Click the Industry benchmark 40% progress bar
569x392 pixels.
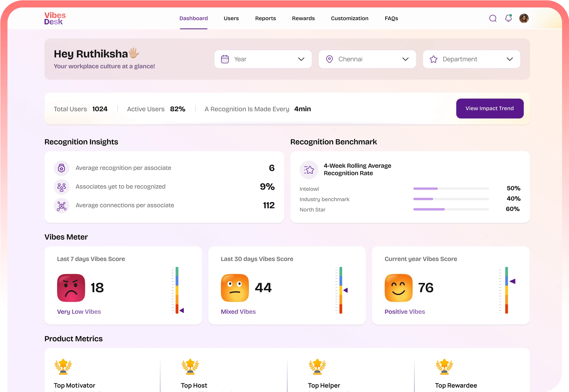point(451,199)
